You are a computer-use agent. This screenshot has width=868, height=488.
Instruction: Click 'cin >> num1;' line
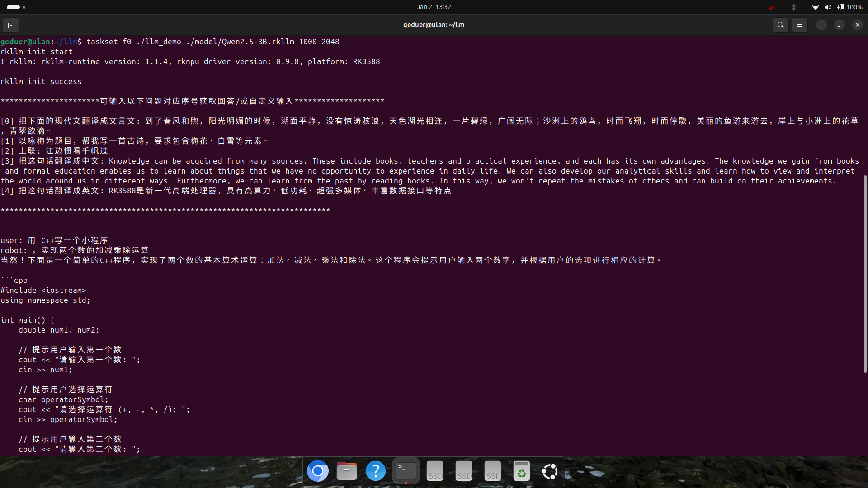click(x=45, y=370)
